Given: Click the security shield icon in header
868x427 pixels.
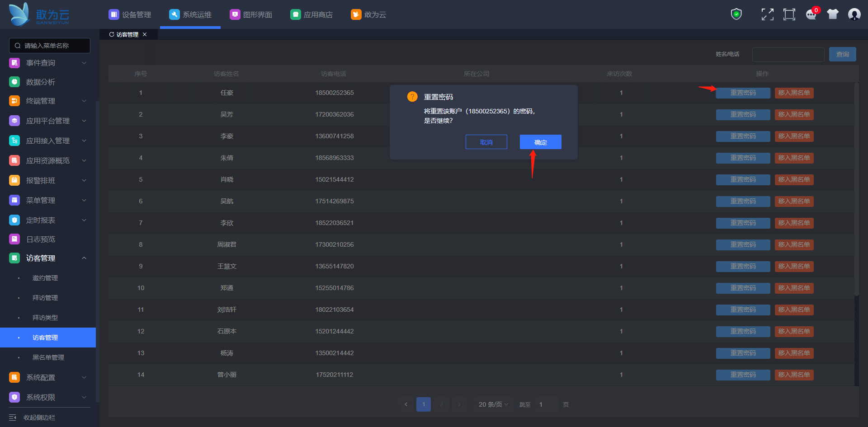Looking at the screenshot, I should pyautogui.click(x=736, y=14).
